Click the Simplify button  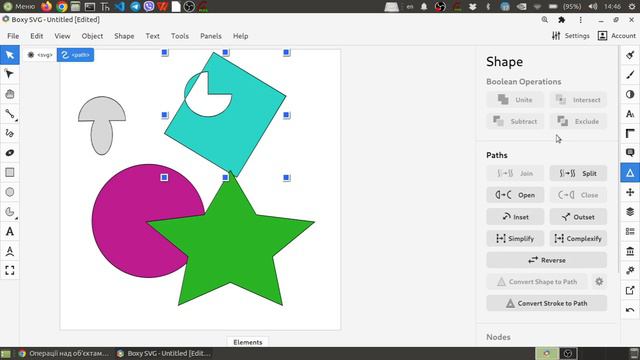[x=515, y=238]
